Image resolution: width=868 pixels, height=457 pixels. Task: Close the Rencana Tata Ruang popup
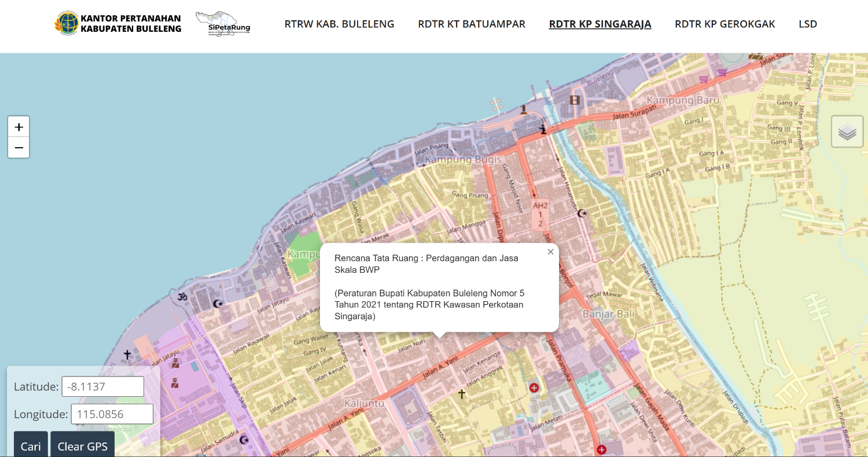pos(550,251)
